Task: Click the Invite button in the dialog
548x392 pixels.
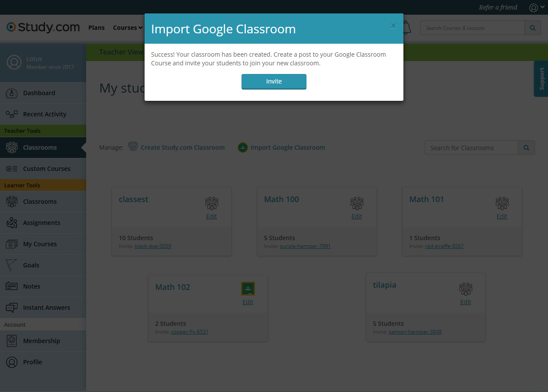Action: click(274, 81)
